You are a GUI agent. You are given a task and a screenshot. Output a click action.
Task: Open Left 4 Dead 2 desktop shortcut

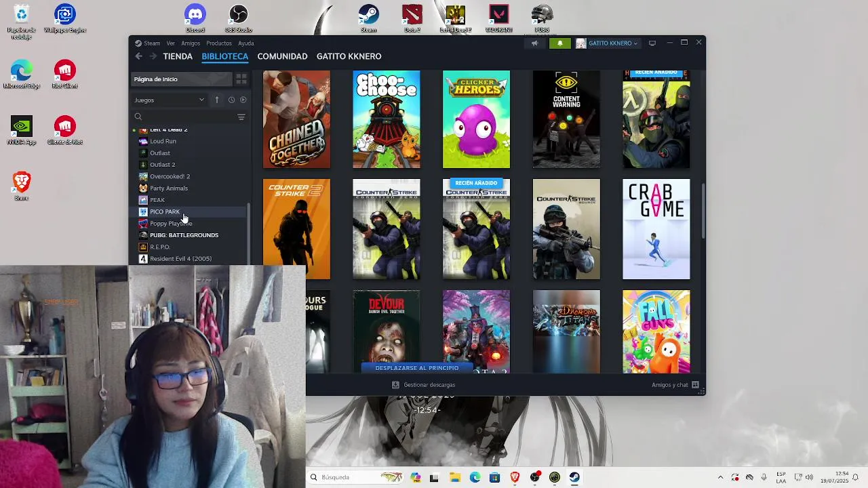[456, 18]
